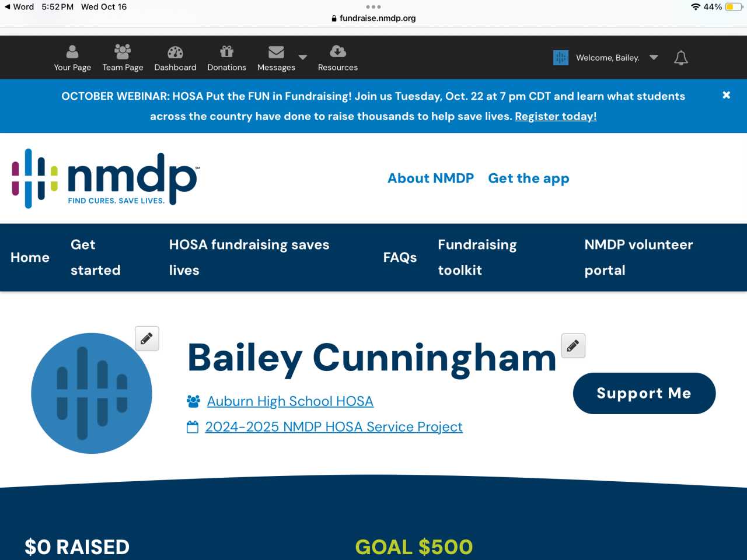Dismiss the October webinar banner
The height and width of the screenshot is (560, 747).
(727, 95)
